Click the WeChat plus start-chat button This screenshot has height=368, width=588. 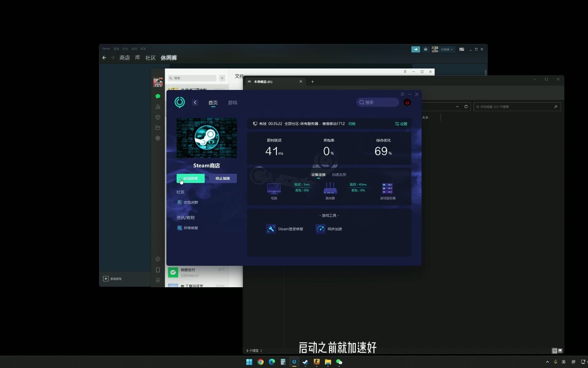(222, 78)
